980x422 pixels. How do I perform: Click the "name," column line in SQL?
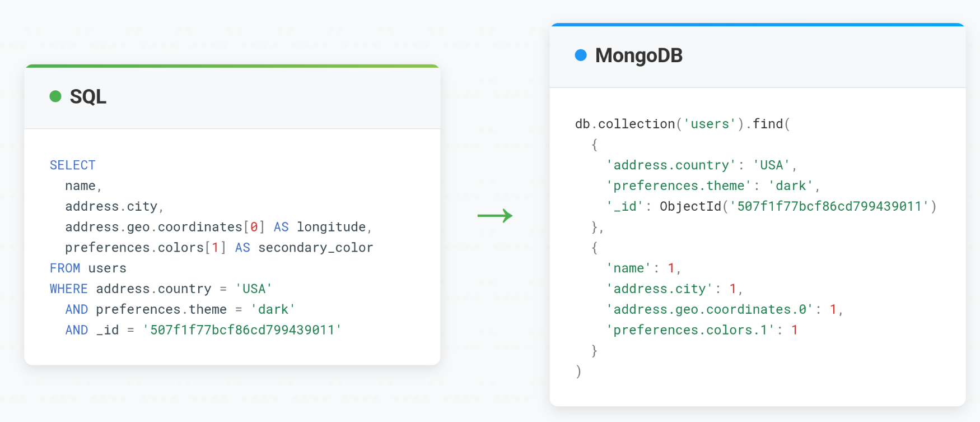click(84, 186)
